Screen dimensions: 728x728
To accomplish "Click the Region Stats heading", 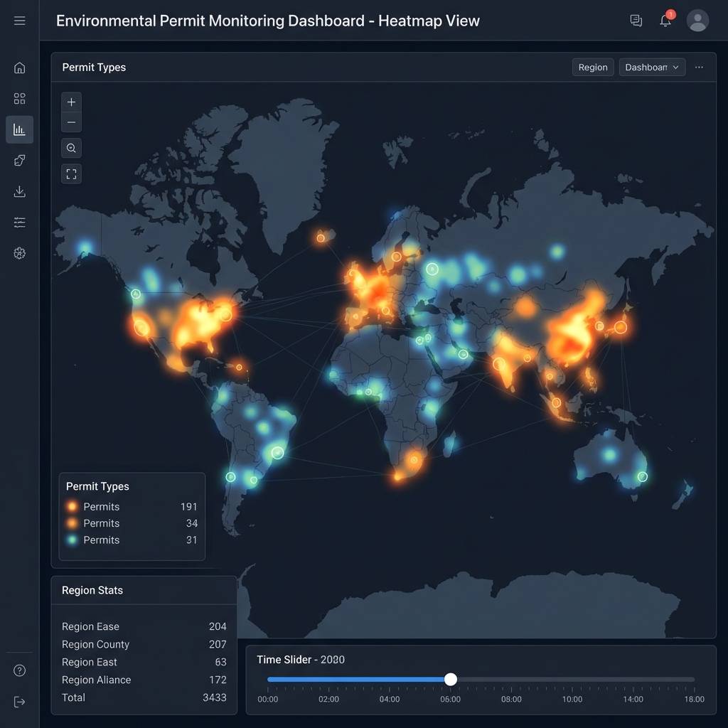I will (92, 590).
